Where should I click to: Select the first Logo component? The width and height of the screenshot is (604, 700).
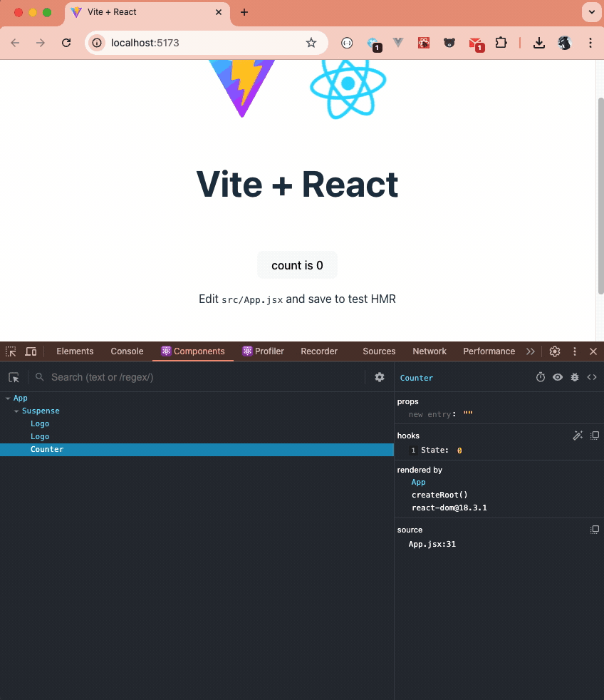pos(40,423)
